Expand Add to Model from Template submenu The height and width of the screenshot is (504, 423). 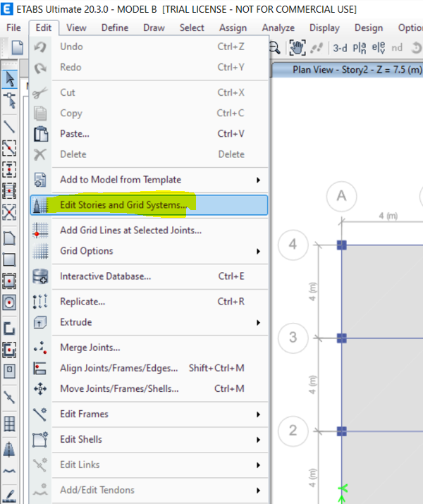[259, 180]
